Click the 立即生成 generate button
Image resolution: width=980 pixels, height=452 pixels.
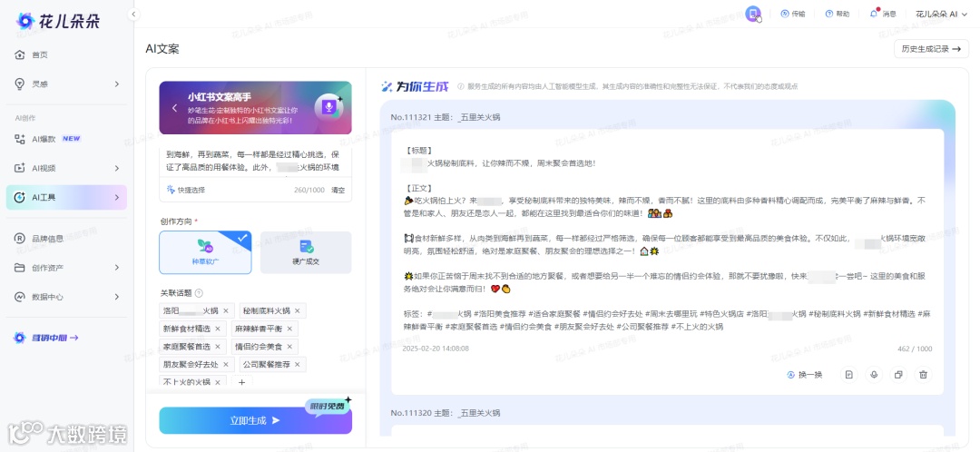(255, 420)
